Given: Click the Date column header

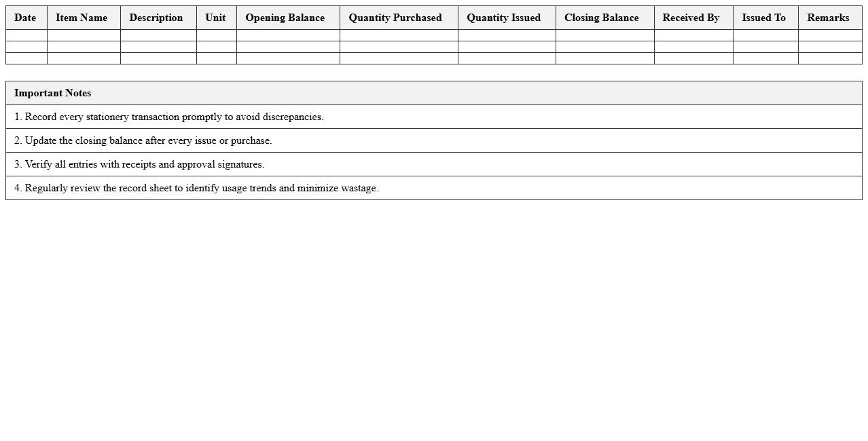Looking at the screenshot, I should pos(25,18).
